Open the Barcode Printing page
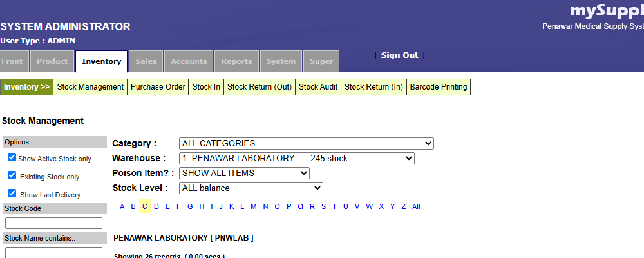 coord(439,87)
